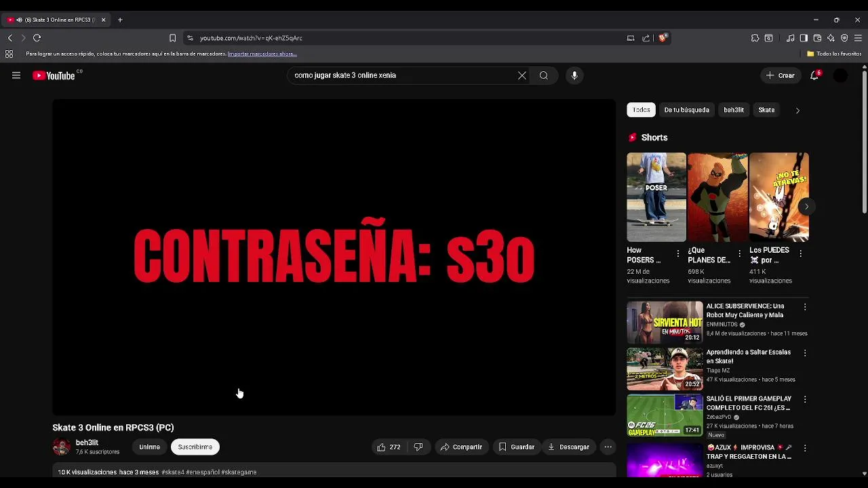Open apps grid in bookmarks bar
Image resolution: width=868 pixels, height=488 pixels.
[9, 54]
